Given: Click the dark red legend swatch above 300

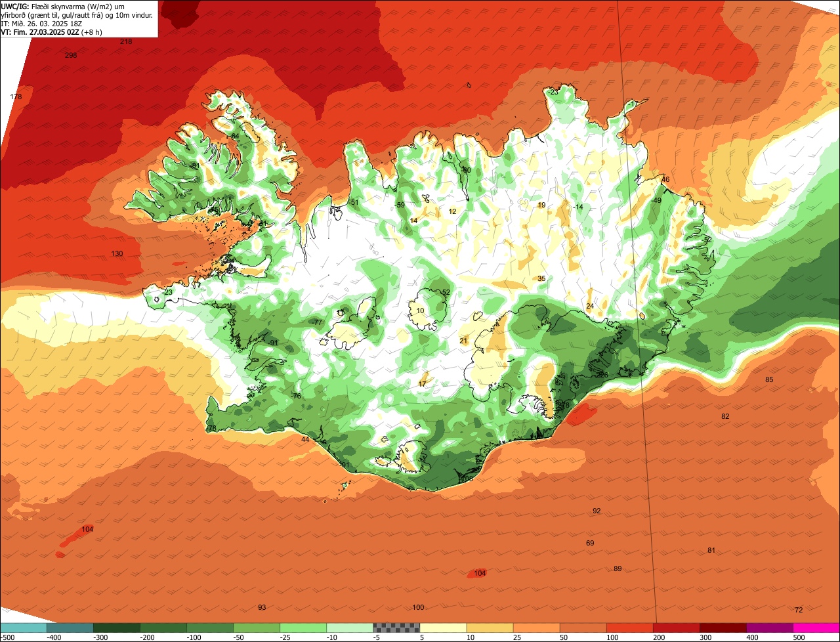Looking at the screenshot, I should tap(723, 628).
